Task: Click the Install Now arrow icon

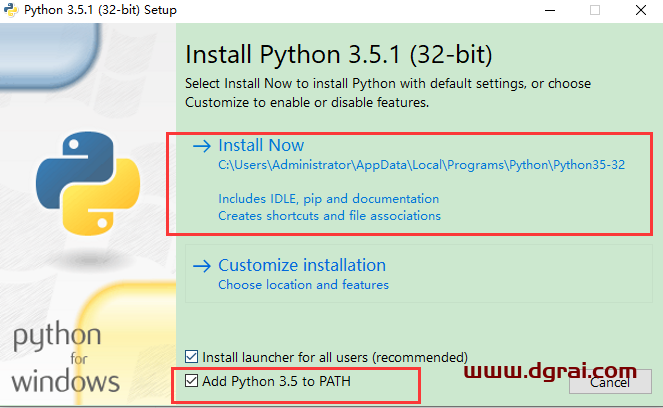Action: pos(202,146)
